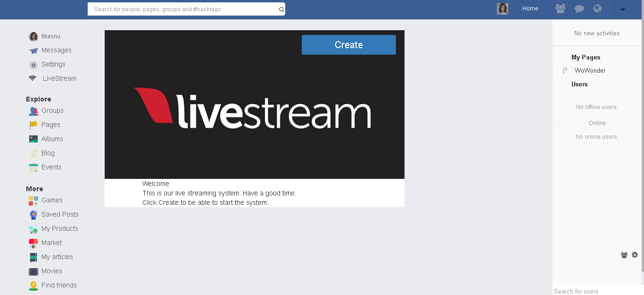The height and width of the screenshot is (295, 644).
Task: Click the Groups people icon
Action: [x=33, y=111]
